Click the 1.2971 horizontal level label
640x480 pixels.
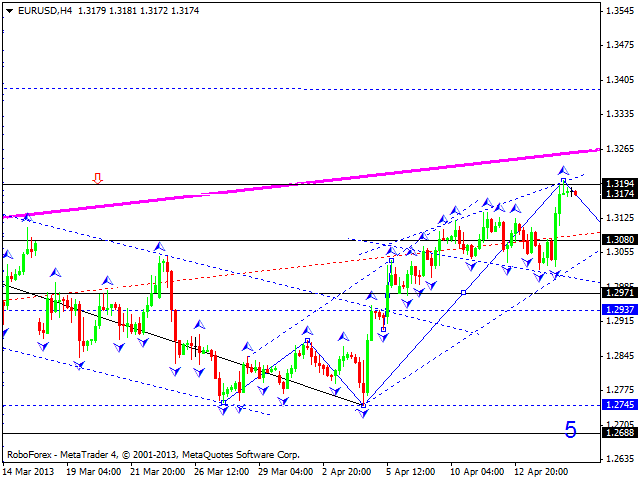(x=619, y=293)
